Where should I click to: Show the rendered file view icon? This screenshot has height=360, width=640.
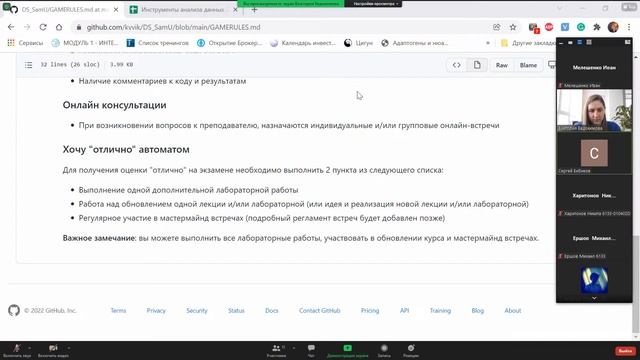click(x=477, y=65)
